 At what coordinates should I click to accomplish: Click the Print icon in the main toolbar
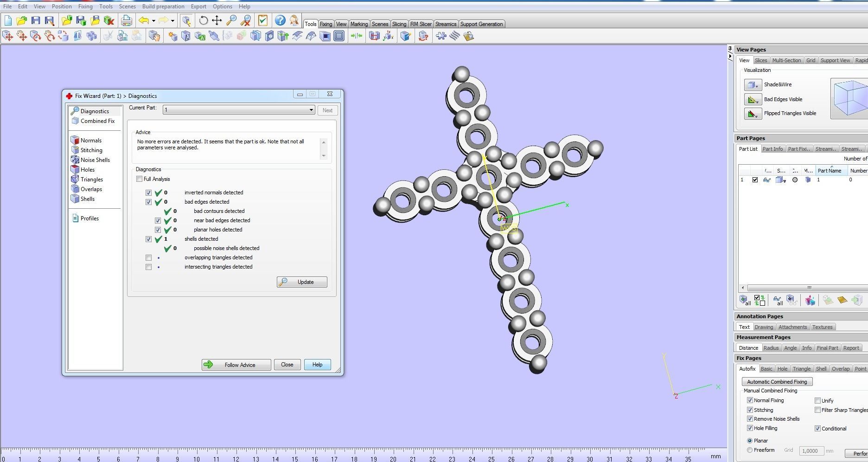126,20
